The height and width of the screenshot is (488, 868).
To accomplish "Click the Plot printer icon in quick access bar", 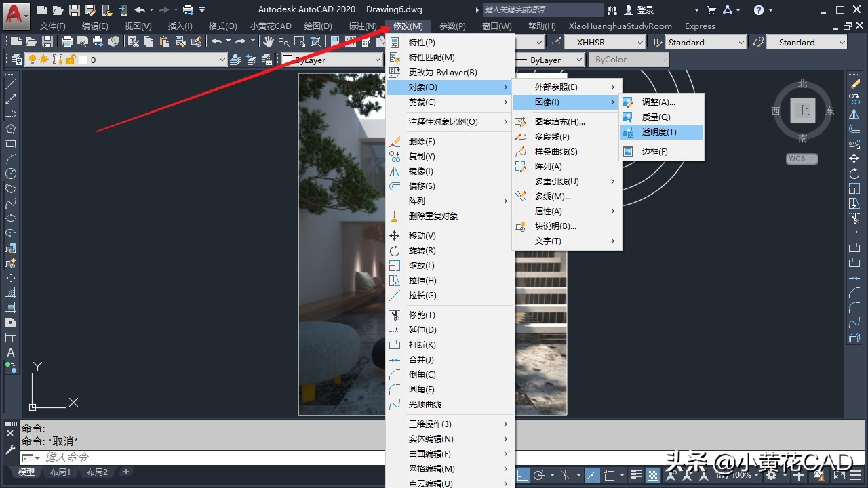I will 188,9.
